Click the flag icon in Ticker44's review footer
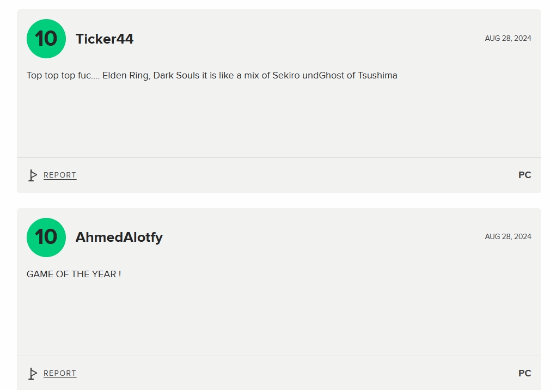 point(32,175)
